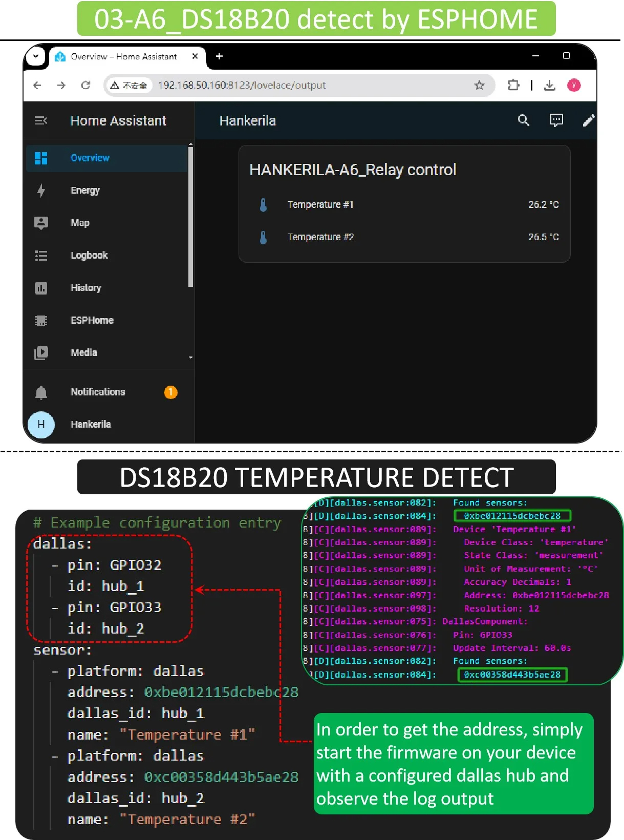Image resolution: width=624 pixels, height=840 pixels.
Task: Open a new browser tab
Action: pyautogui.click(x=219, y=56)
